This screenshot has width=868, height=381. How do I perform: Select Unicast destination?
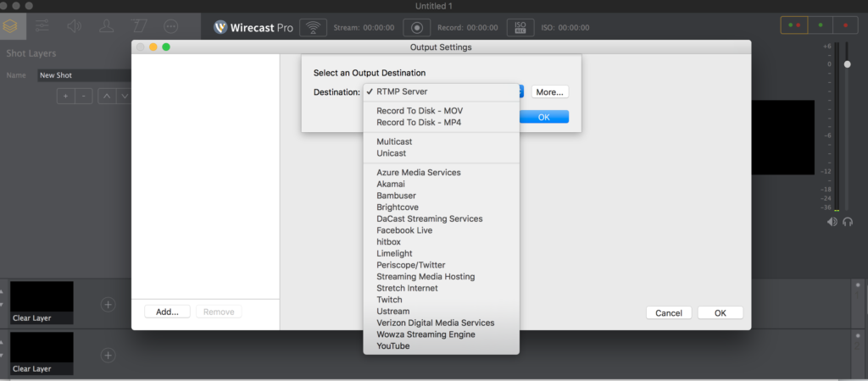(x=441, y=153)
